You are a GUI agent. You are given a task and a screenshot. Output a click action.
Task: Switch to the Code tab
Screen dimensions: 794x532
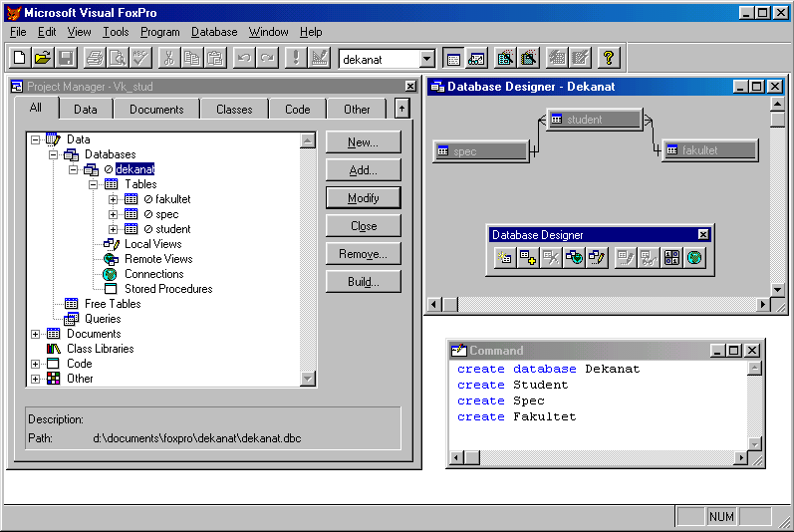(297, 110)
